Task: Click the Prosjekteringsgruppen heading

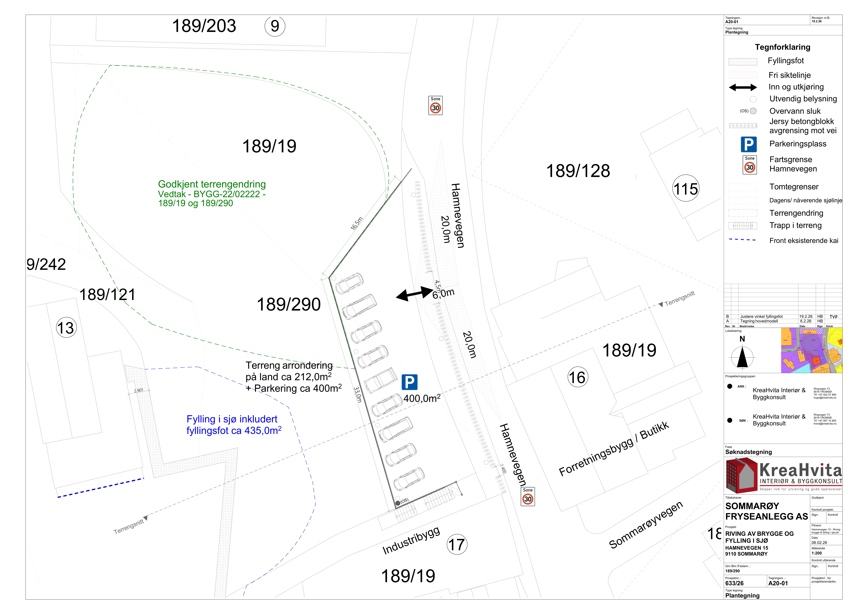Action: (x=740, y=376)
